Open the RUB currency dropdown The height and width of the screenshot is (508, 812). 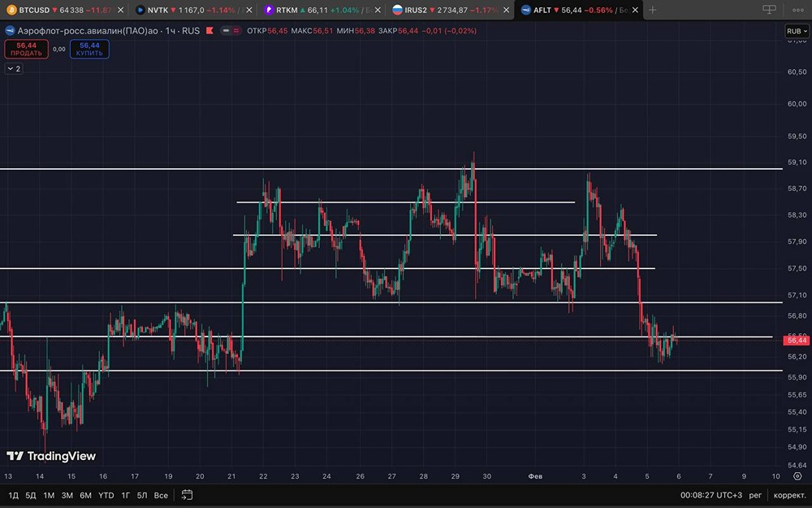(x=797, y=31)
